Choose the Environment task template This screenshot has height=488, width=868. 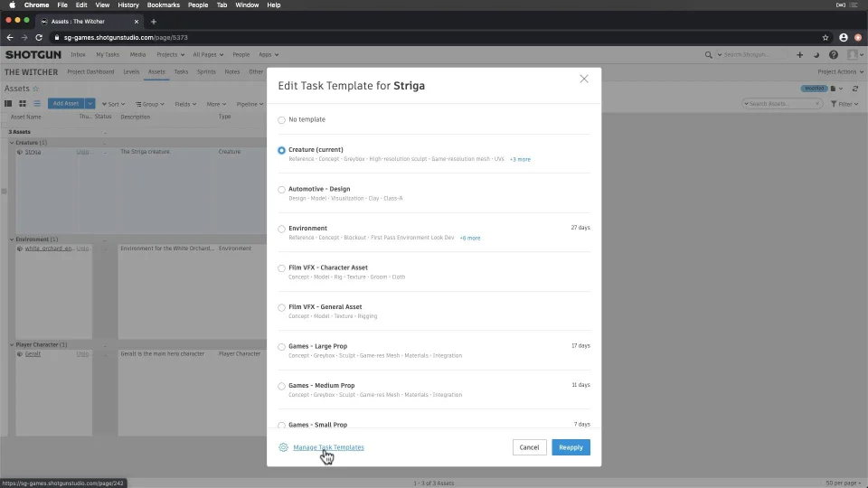pyautogui.click(x=281, y=229)
